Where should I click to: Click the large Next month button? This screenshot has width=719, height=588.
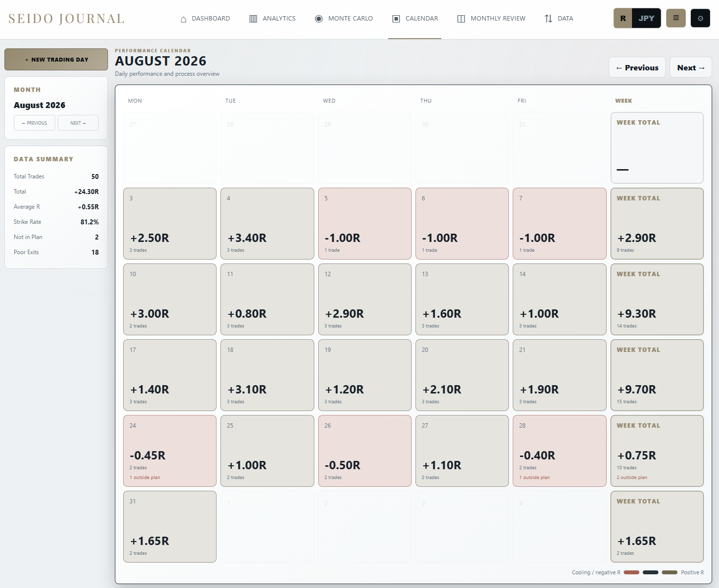691,67
